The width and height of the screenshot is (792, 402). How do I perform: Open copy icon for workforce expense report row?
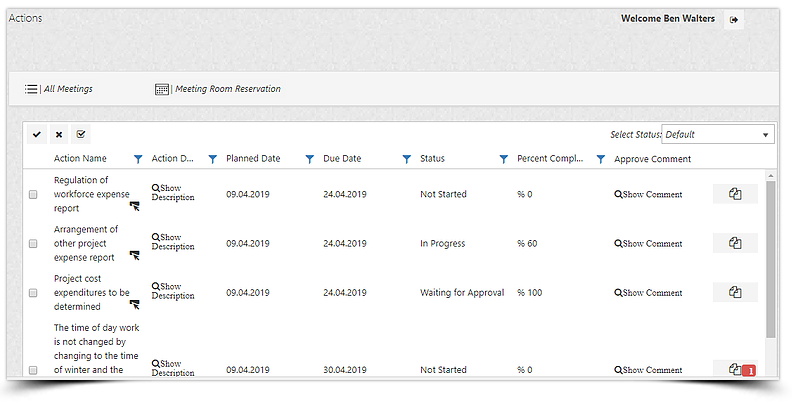(735, 194)
